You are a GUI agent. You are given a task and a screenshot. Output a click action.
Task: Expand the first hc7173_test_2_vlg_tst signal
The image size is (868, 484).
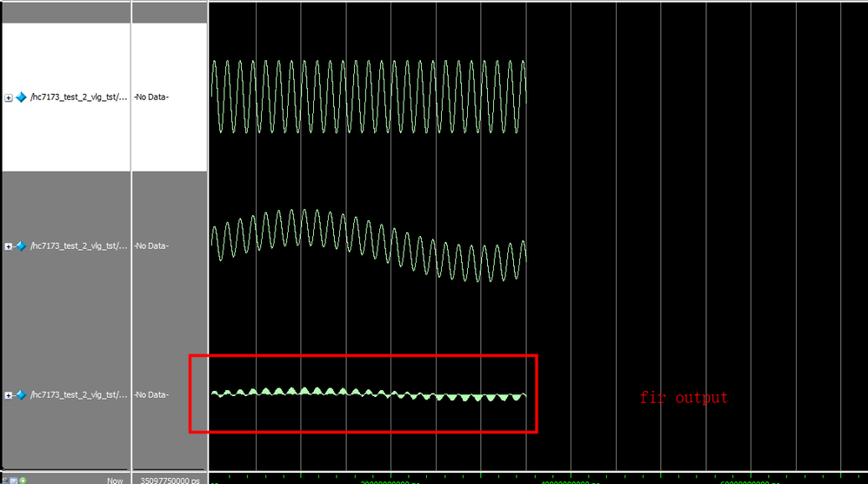click(x=9, y=97)
